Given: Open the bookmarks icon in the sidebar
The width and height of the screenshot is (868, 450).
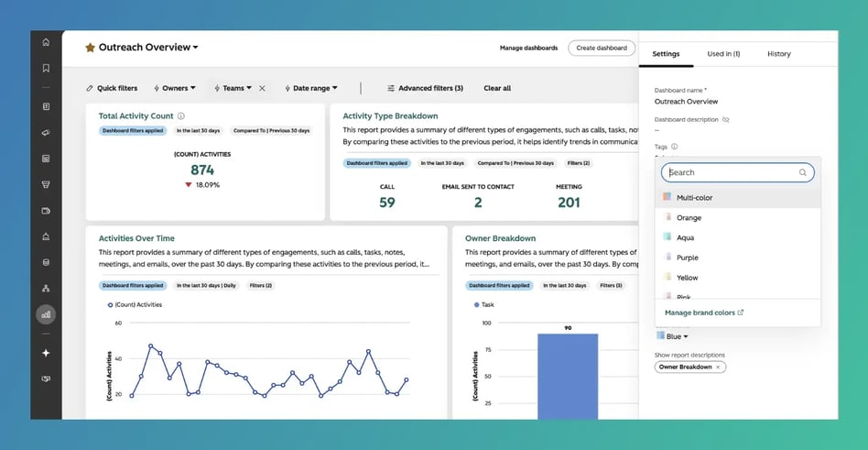Looking at the screenshot, I should coord(46,68).
